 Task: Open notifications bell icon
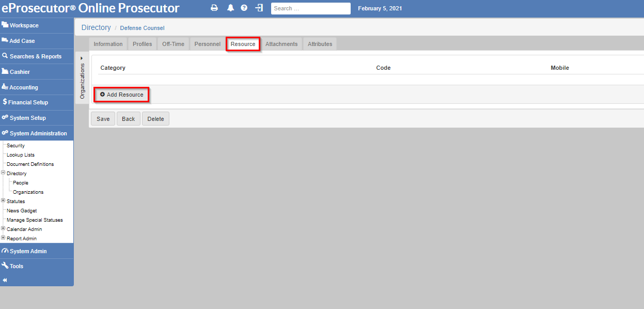[x=230, y=8]
